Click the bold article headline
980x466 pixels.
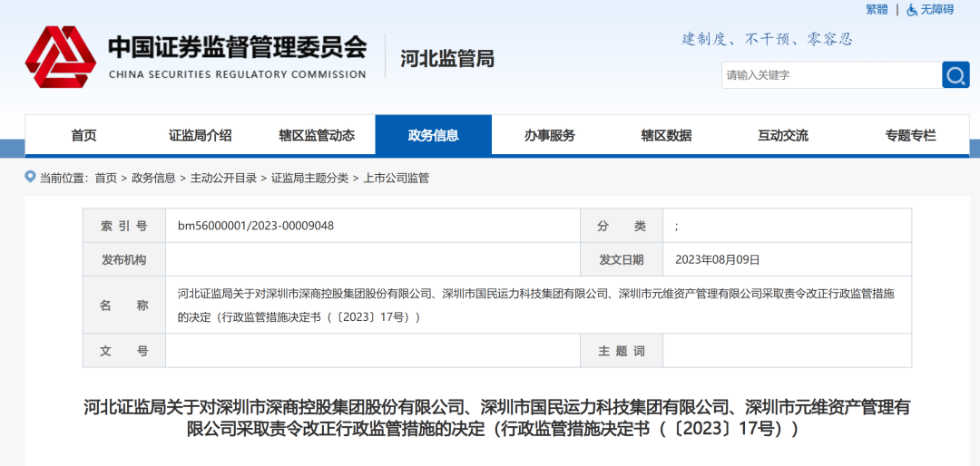coord(497,419)
